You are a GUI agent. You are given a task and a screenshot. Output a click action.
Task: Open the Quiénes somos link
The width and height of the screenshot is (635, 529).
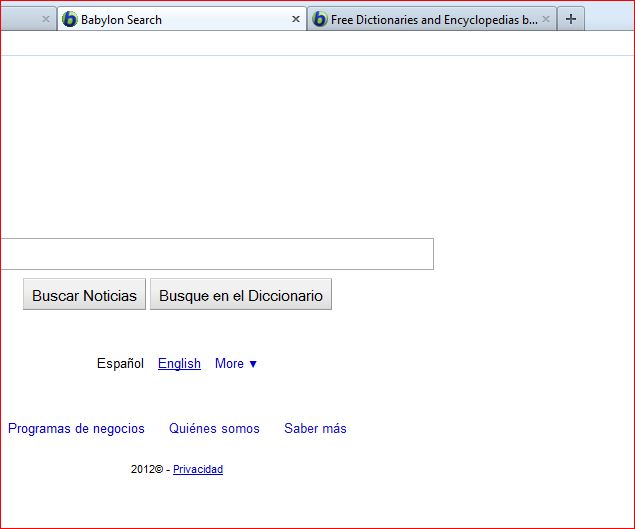click(214, 429)
